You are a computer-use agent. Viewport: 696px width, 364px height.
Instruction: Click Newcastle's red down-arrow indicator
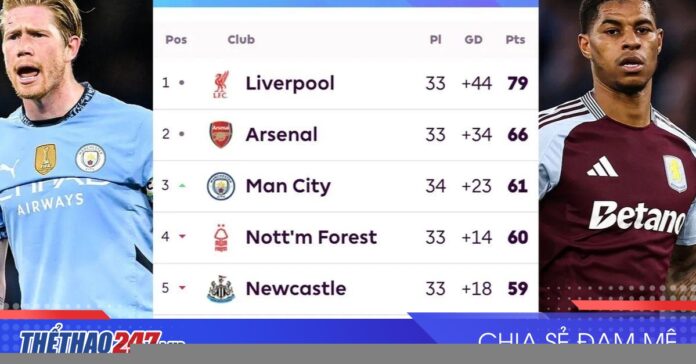click(x=182, y=288)
